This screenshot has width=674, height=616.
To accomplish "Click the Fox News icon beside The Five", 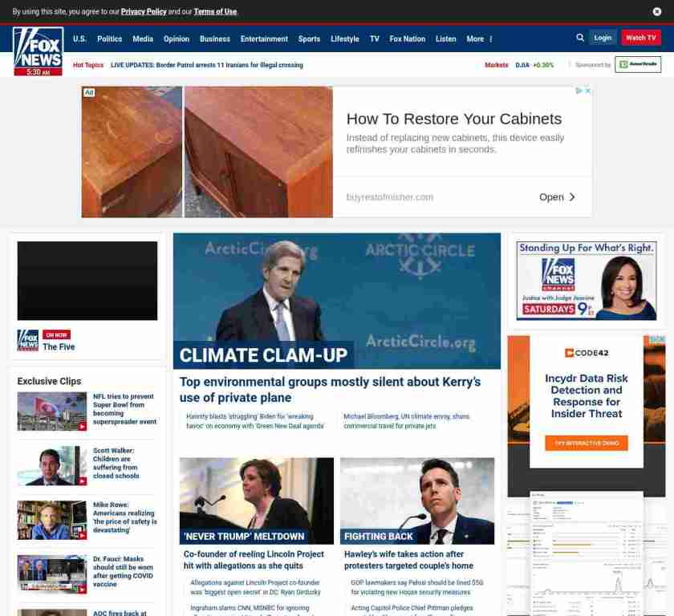I will tap(28, 340).
